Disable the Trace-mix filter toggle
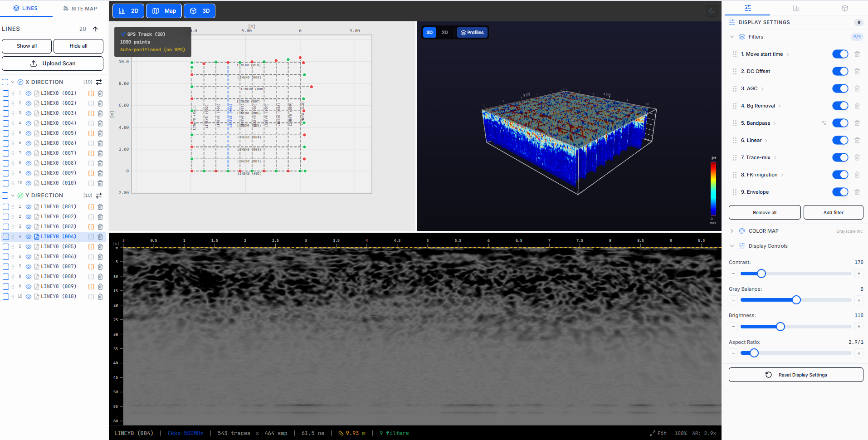This screenshot has height=440, width=868. 840,157
